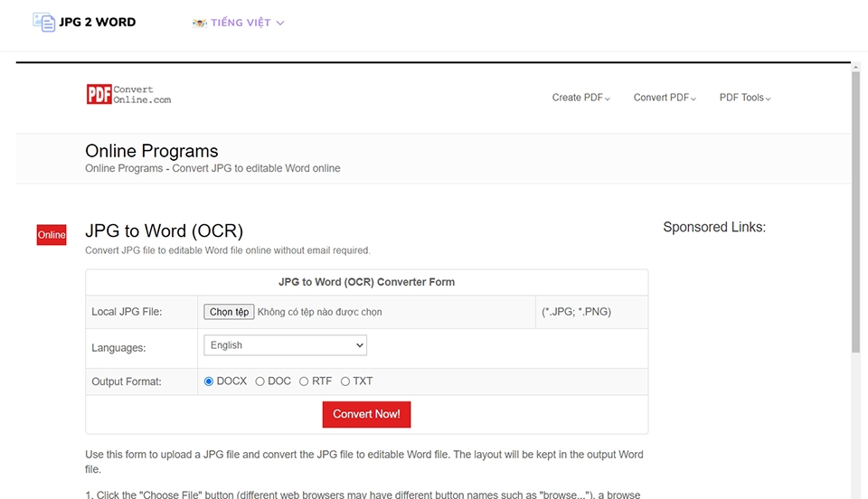Click the Chọn tệp file chooser button
The height and width of the screenshot is (499, 868).
229,312
